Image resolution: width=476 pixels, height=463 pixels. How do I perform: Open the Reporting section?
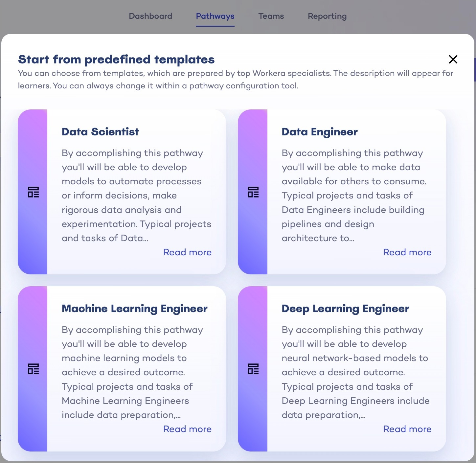click(x=327, y=16)
